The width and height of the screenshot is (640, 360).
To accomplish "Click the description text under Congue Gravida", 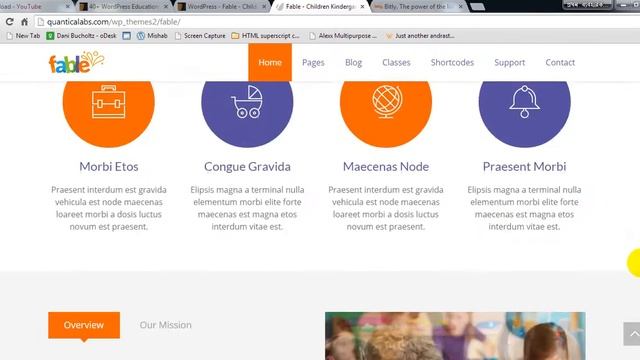I will (x=247, y=208).
